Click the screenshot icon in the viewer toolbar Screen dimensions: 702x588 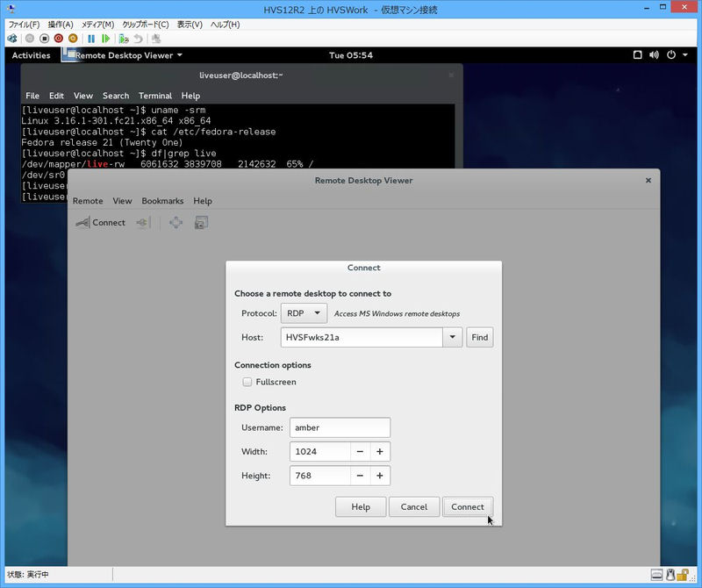tap(201, 223)
